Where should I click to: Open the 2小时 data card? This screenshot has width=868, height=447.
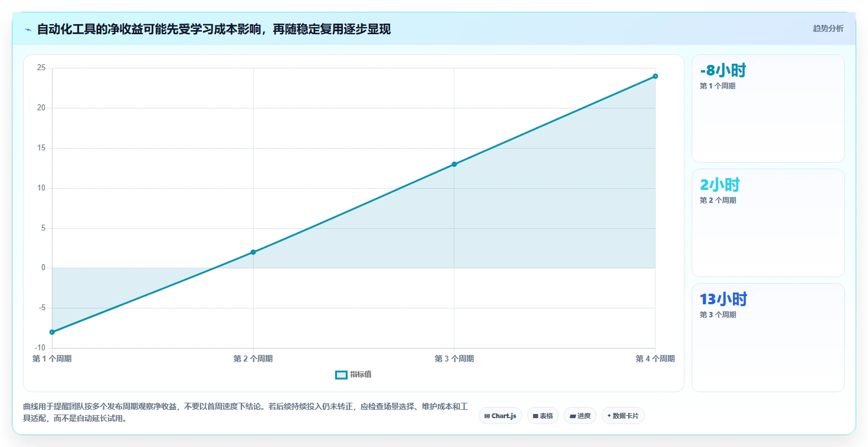(x=768, y=223)
